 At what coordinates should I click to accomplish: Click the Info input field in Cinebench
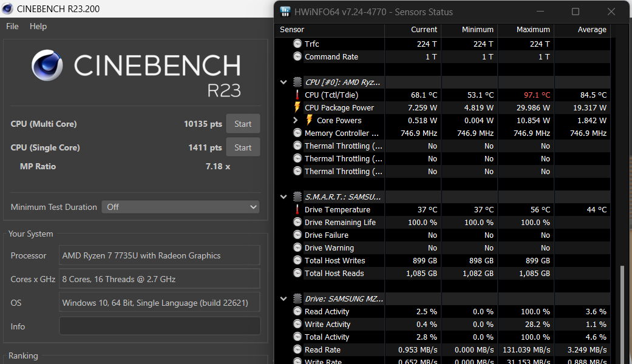pos(160,326)
